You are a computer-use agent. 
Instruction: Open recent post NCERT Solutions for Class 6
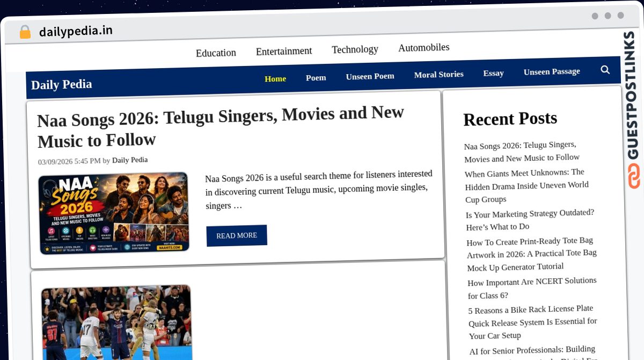click(532, 289)
